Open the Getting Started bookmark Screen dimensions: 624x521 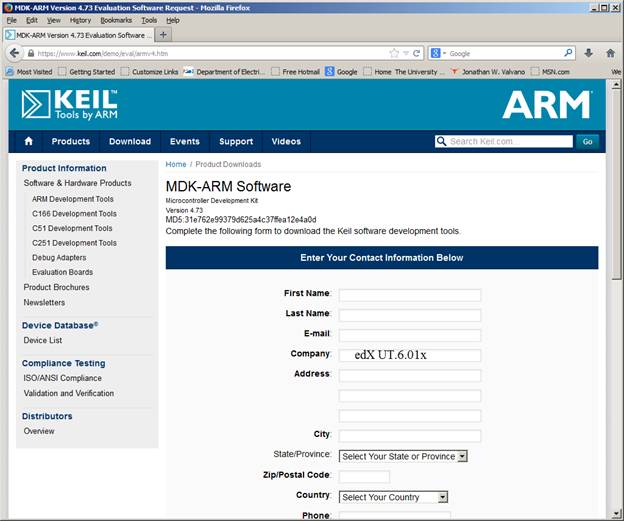point(87,72)
